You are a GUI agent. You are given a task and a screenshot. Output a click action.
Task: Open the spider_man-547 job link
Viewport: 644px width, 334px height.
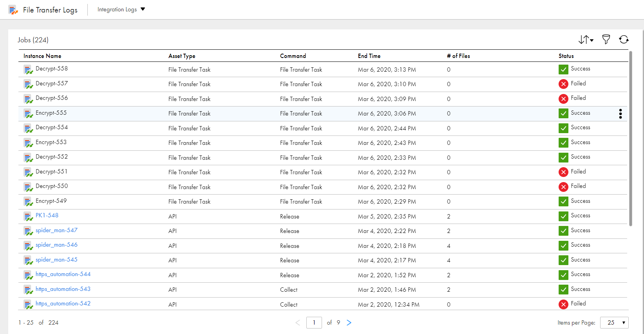56,230
